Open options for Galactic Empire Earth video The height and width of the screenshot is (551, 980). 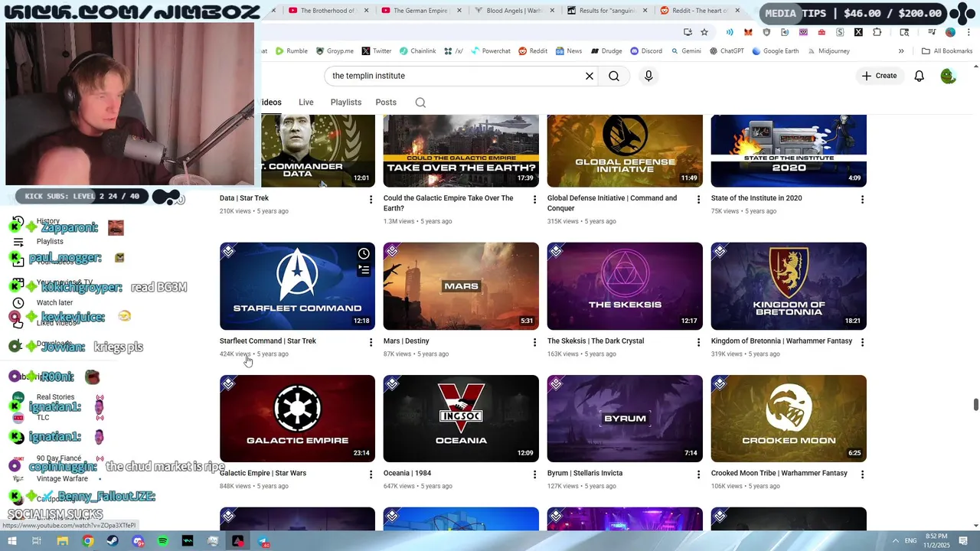pyautogui.click(x=534, y=199)
